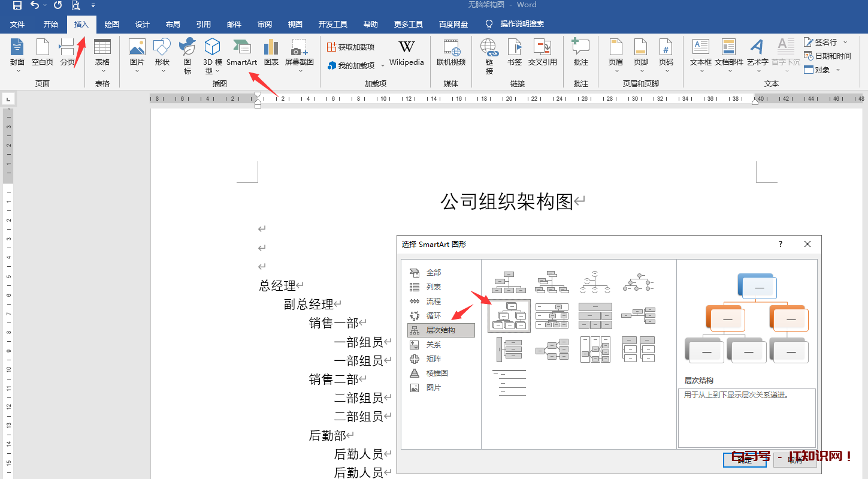Switch to the 设计 ribbon tab
Viewport: 868px width, 479px height.
point(141,24)
